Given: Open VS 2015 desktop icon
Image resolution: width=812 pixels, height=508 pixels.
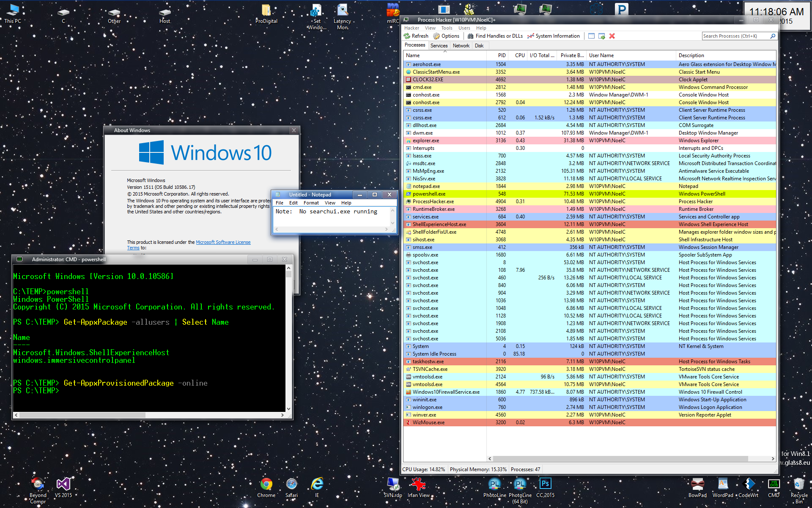Looking at the screenshot, I should pyautogui.click(x=63, y=488).
